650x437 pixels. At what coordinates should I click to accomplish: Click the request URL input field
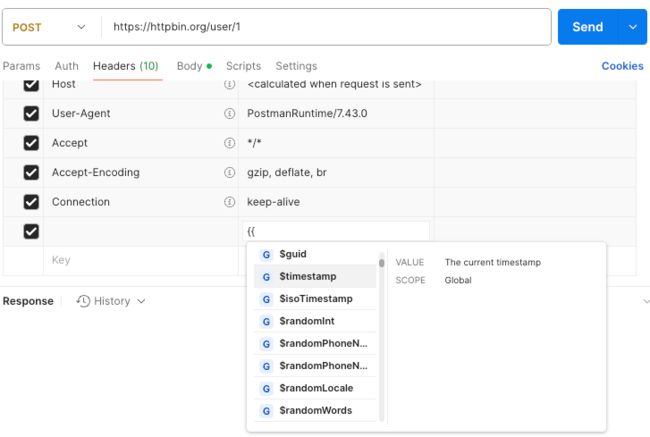tap(327, 27)
